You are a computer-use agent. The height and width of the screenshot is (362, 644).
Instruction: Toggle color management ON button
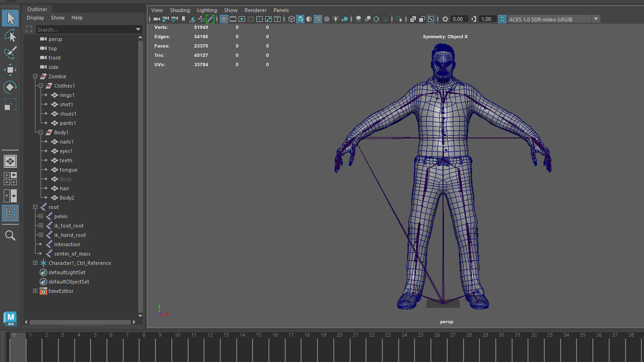(x=502, y=19)
